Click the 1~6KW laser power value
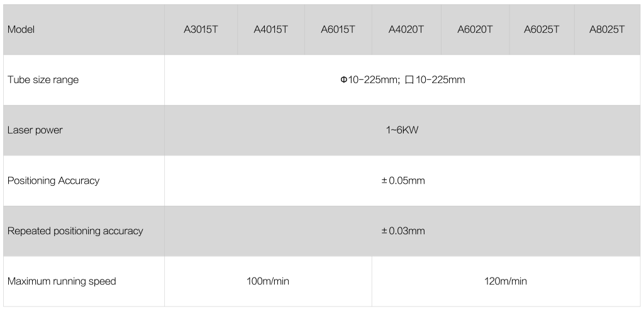Image resolution: width=644 pixels, height=311 pixels. point(402,130)
